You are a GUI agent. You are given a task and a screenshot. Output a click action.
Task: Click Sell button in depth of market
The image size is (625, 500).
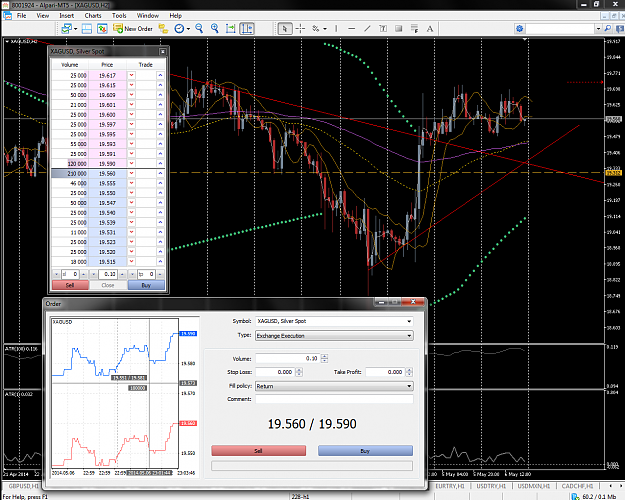click(x=70, y=285)
